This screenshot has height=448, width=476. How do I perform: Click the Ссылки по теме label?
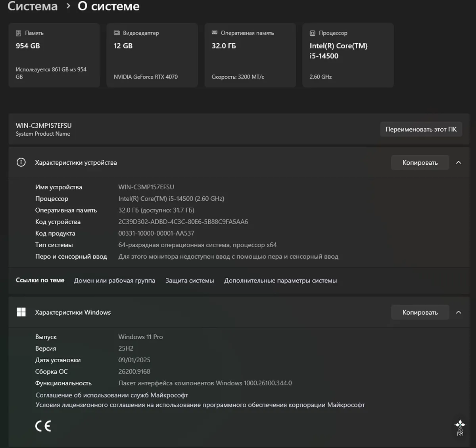pyautogui.click(x=40, y=280)
